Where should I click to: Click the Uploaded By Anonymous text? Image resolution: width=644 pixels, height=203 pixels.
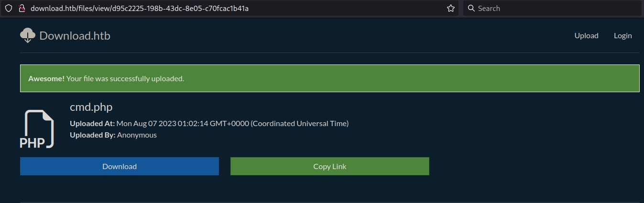[113, 135]
